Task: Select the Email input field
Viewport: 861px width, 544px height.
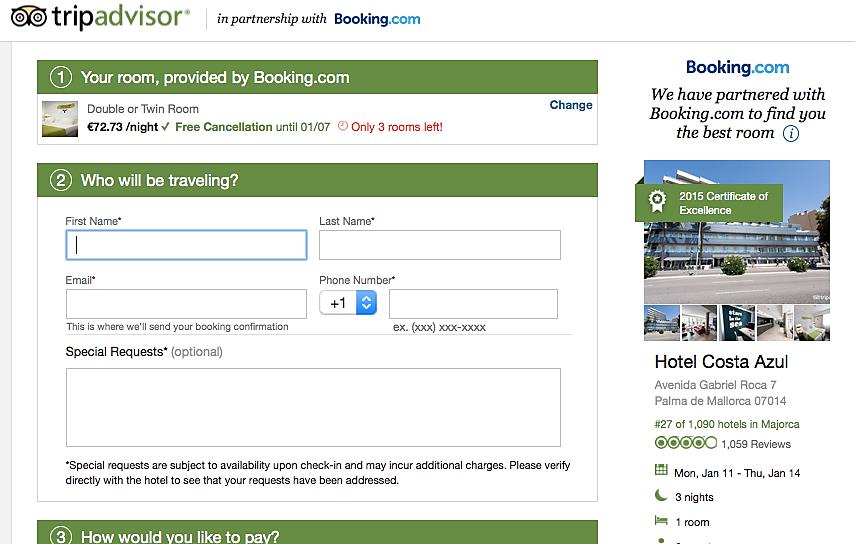Action: (186, 304)
